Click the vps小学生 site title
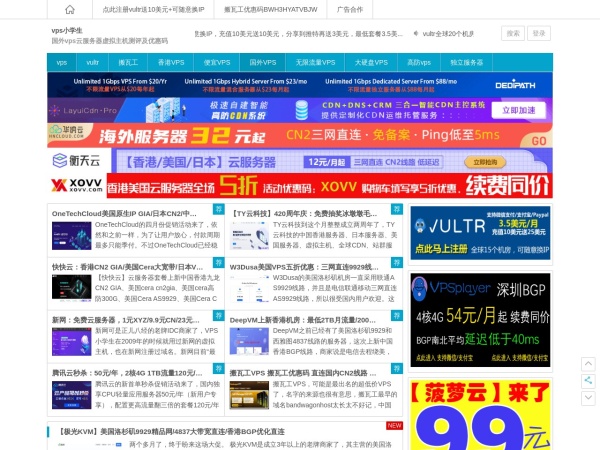The width and height of the screenshot is (600, 450). [67, 30]
